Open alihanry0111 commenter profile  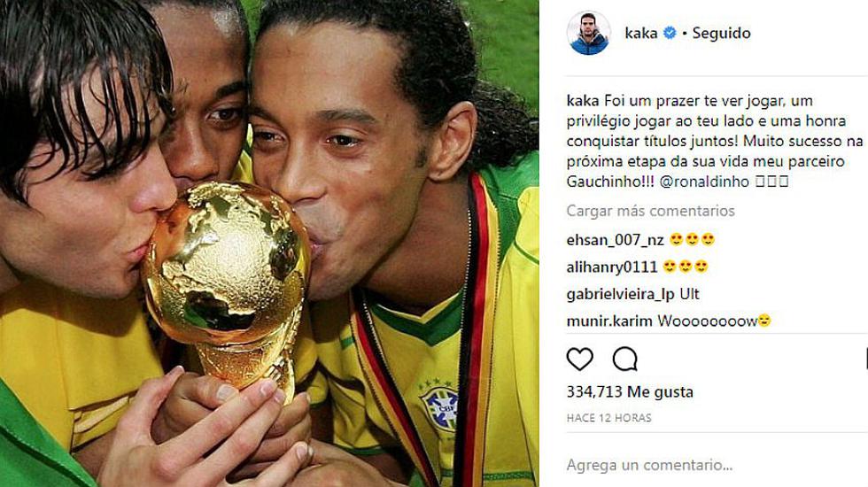pos(612,267)
